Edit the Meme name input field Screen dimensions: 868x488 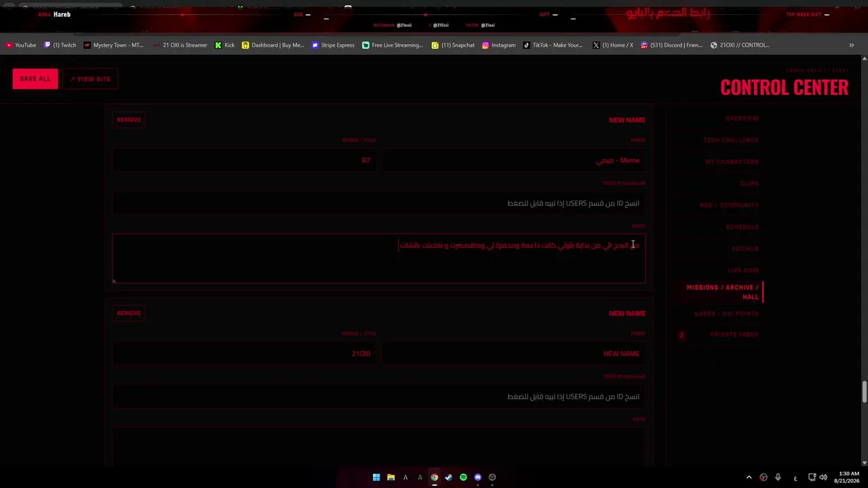pyautogui.click(x=513, y=161)
